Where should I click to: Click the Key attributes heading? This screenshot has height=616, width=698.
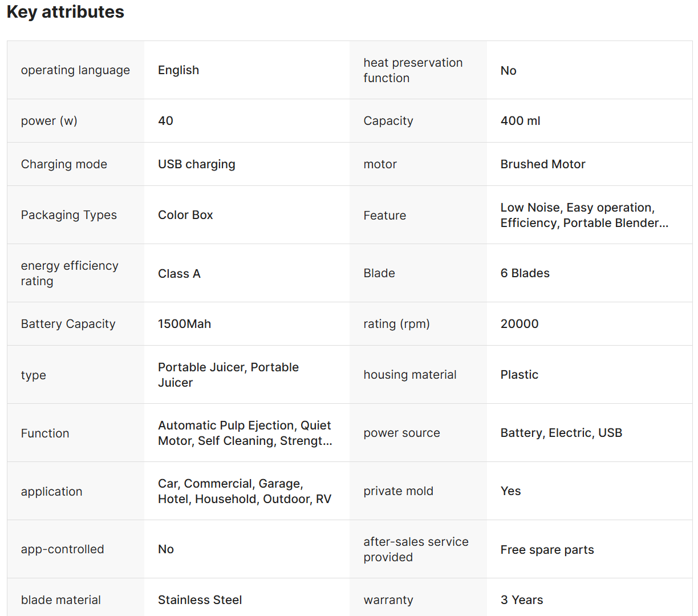pyautogui.click(x=66, y=12)
